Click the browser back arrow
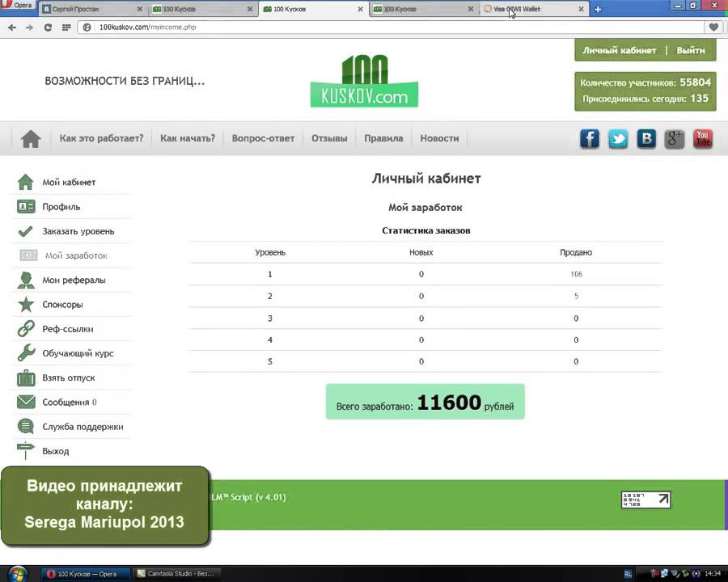 [x=12, y=27]
